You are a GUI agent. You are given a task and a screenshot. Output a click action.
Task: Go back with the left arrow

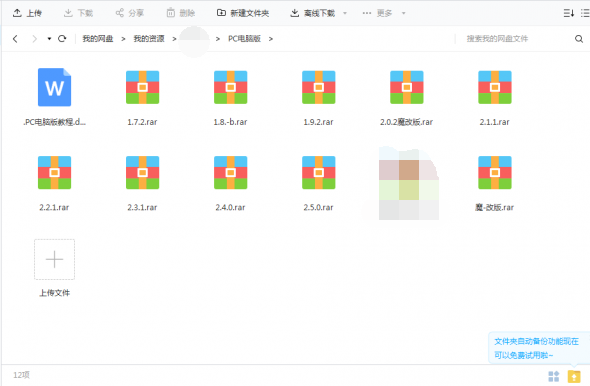(x=15, y=38)
